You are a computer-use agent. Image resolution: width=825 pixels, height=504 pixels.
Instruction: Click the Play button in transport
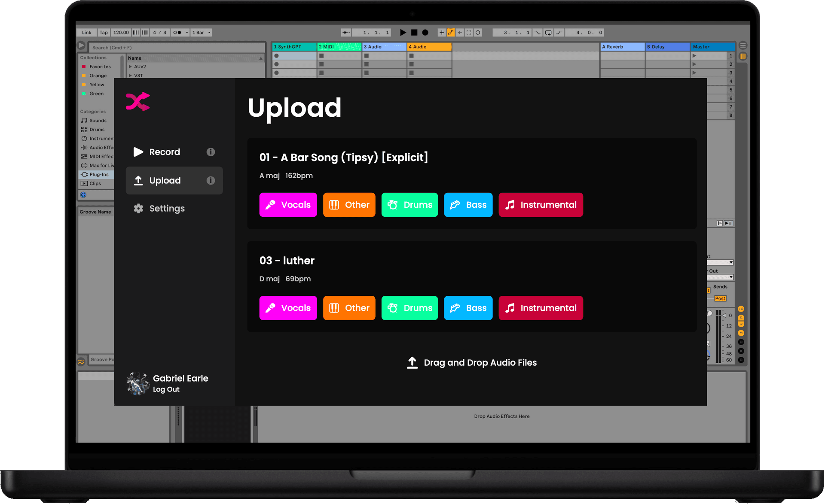click(403, 33)
